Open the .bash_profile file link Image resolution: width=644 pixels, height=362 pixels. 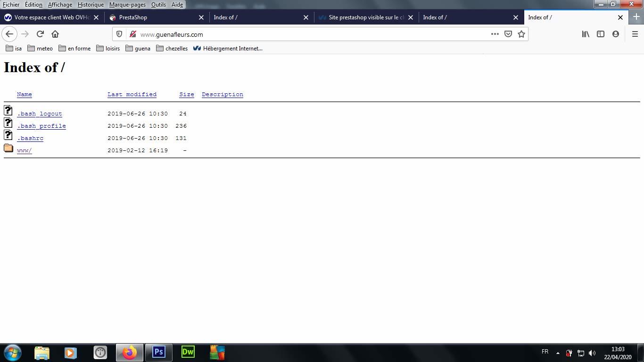coord(41,126)
